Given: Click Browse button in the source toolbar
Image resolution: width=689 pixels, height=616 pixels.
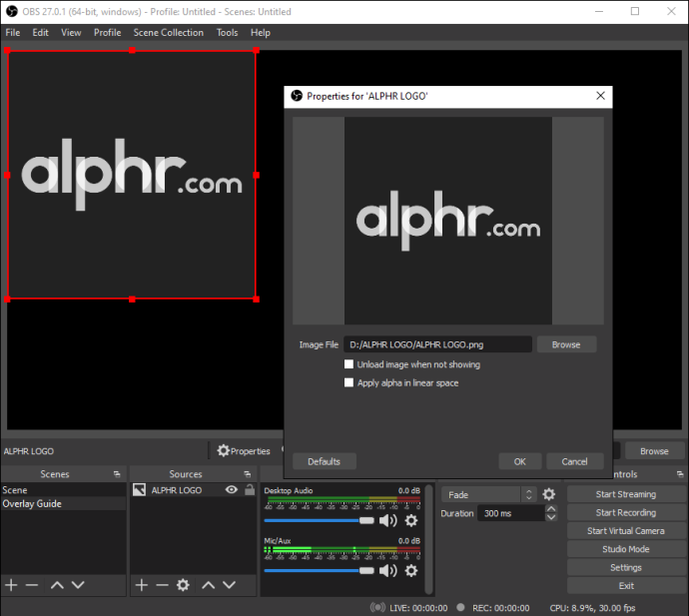Looking at the screenshot, I should (654, 451).
